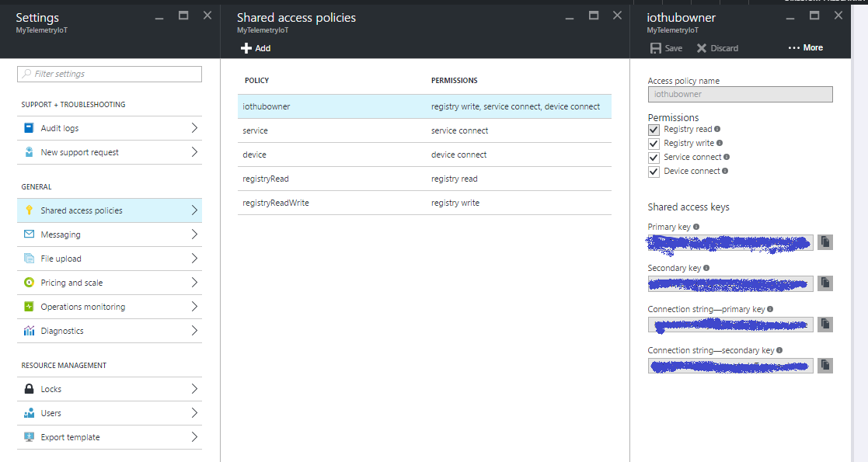Viewport: 868px width, 462px height.
Task: Select Operations monitoring in settings list
Action: pos(82,307)
